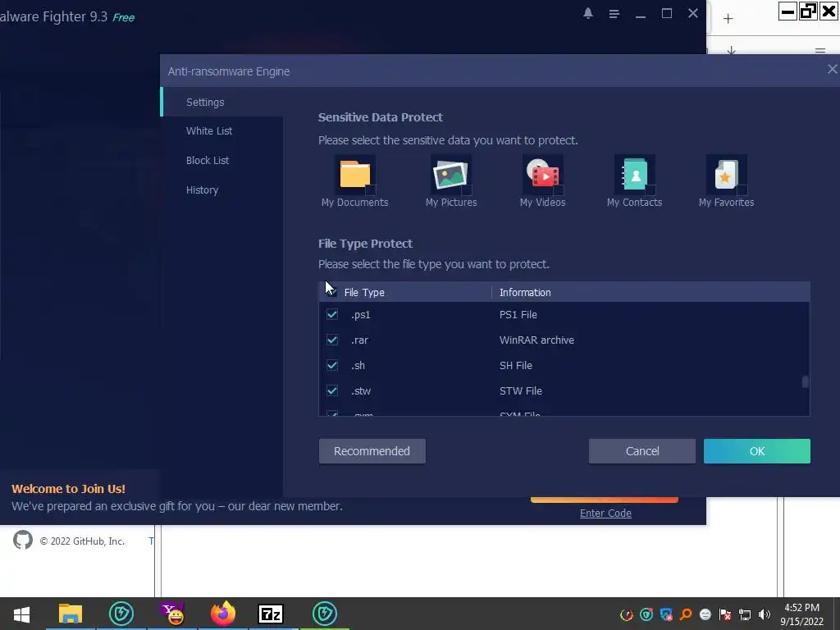Open the Action Center flag tray icon
840x630 pixels.
725,614
